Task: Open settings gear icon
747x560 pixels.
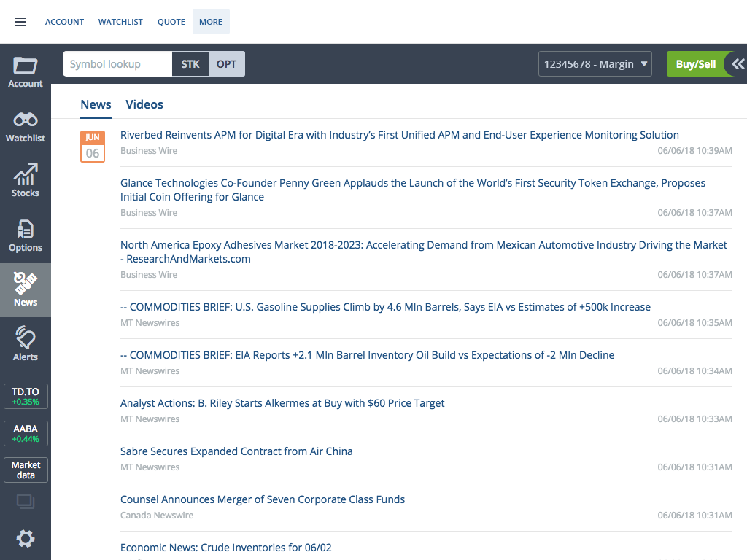Action: (x=26, y=539)
